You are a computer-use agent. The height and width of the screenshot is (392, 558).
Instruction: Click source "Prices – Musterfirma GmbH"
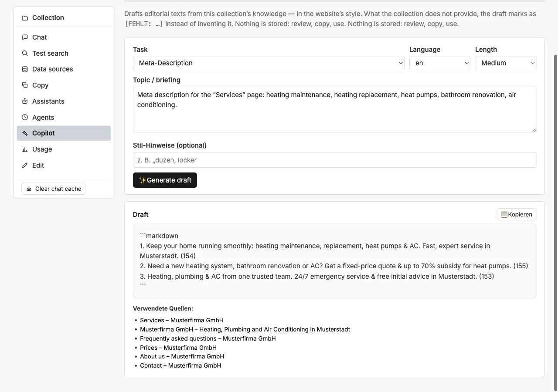click(178, 348)
